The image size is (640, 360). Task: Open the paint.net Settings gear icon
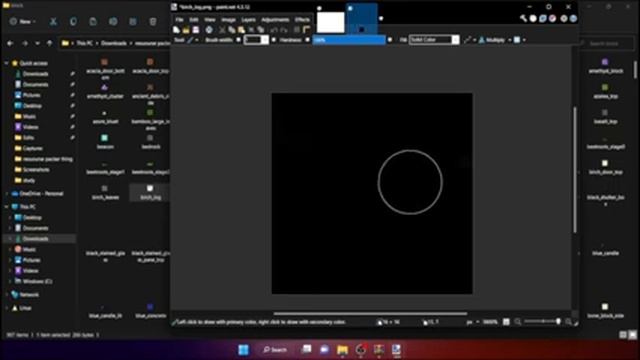pyautogui.click(x=564, y=18)
